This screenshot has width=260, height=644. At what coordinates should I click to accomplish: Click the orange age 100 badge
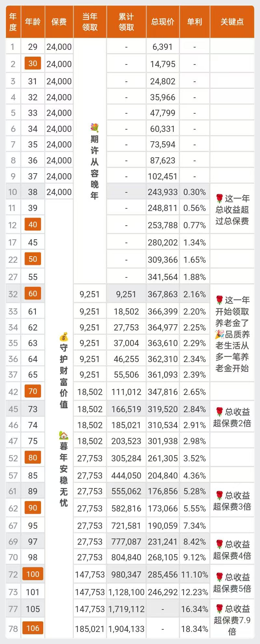[x=33, y=574]
